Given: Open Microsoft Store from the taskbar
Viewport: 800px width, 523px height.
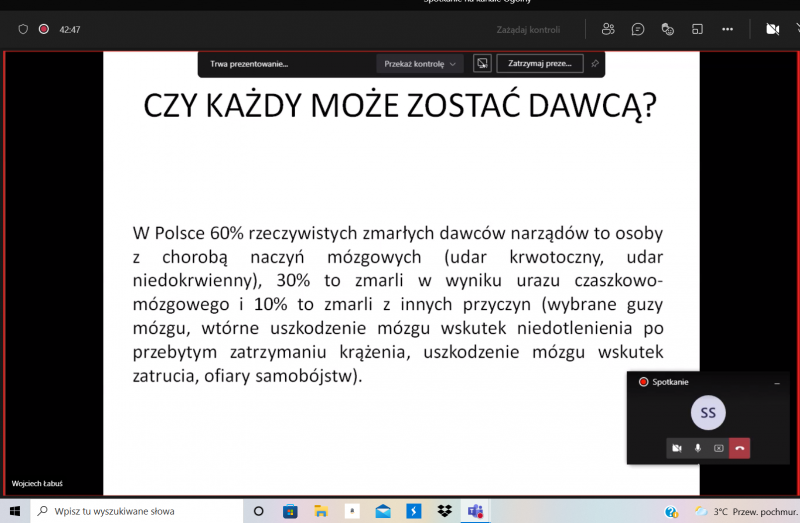Looking at the screenshot, I should coord(290,511).
